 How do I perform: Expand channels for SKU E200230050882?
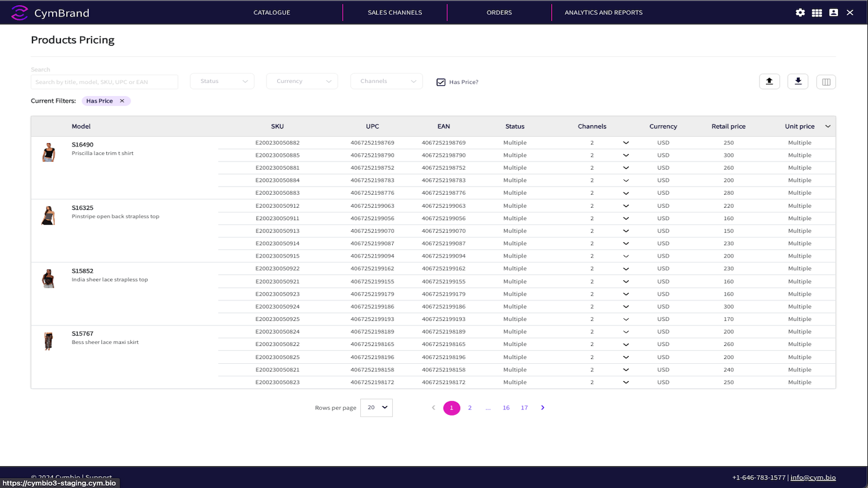pyautogui.click(x=626, y=143)
